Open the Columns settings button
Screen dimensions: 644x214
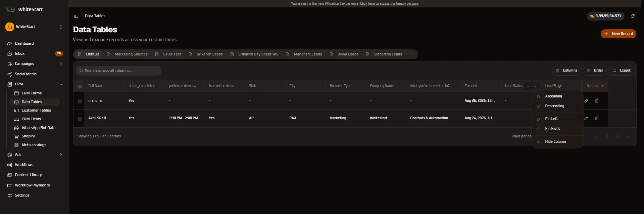click(x=566, y=71)
